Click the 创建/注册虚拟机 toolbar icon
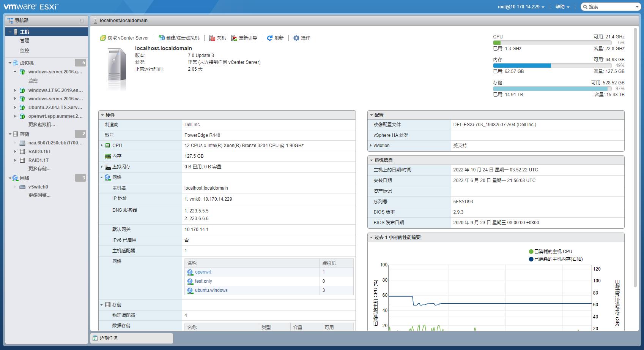The width and height of the screenshot is (644, 350). click(x=162, y=38)
